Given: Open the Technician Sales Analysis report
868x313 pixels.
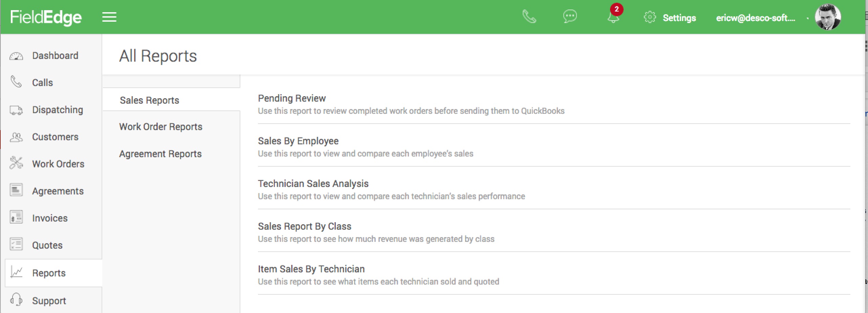Looking at the screenshot, I should coord(313,184).
